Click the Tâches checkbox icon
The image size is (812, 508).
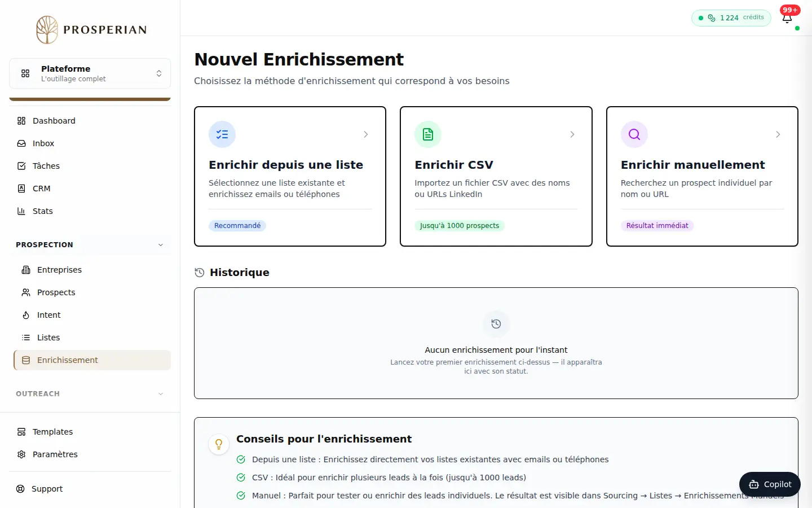[x=21, y=166]
